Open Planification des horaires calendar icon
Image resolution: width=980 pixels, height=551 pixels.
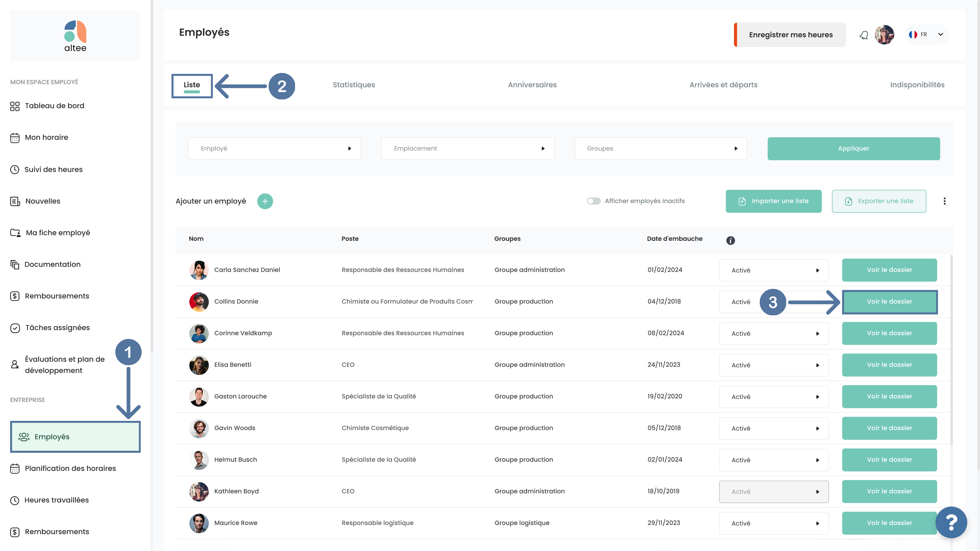click(15, 469)
